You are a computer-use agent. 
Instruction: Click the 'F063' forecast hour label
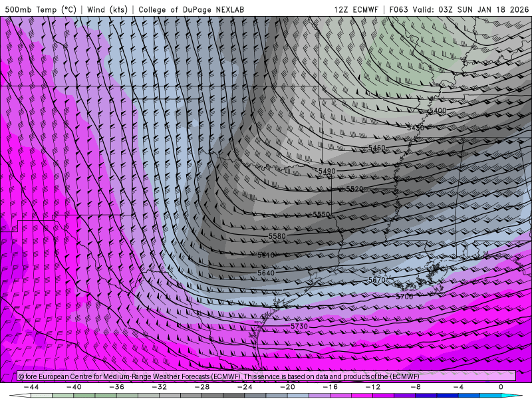(398, 9)
